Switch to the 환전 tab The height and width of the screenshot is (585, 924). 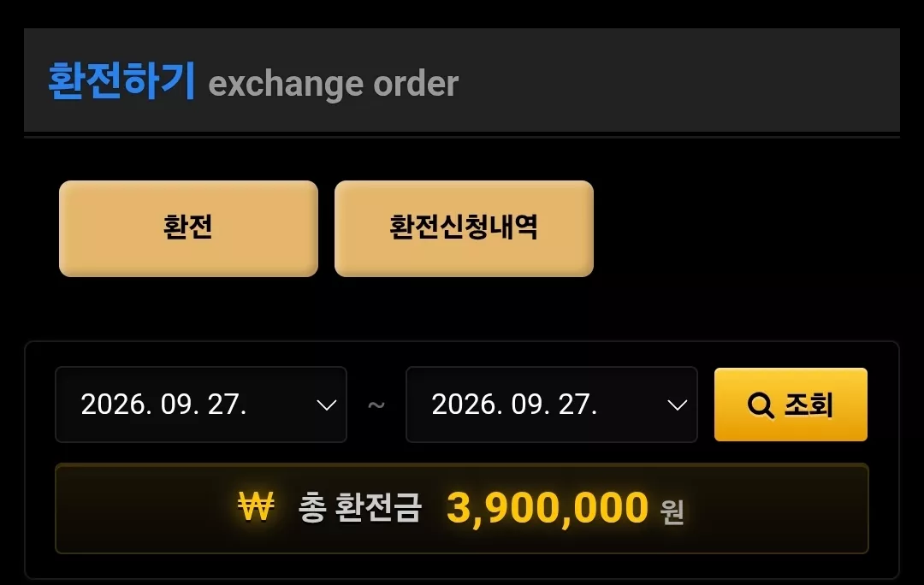click(x=188, y=228)
